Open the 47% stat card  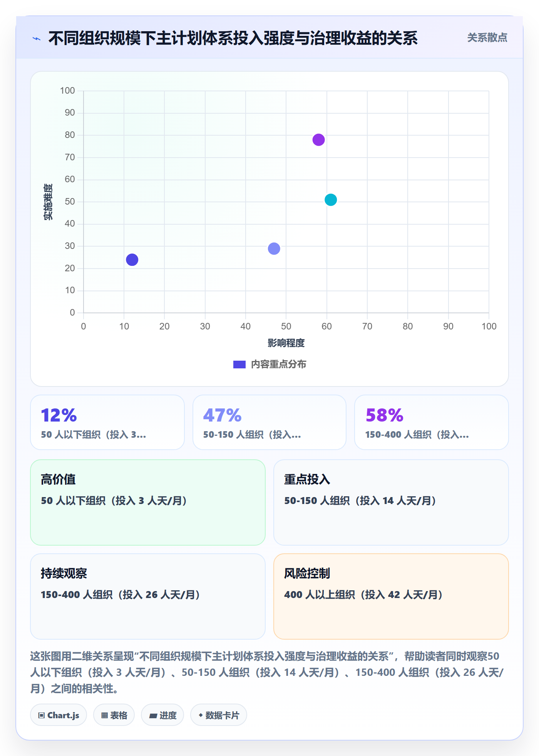(269, 422)
